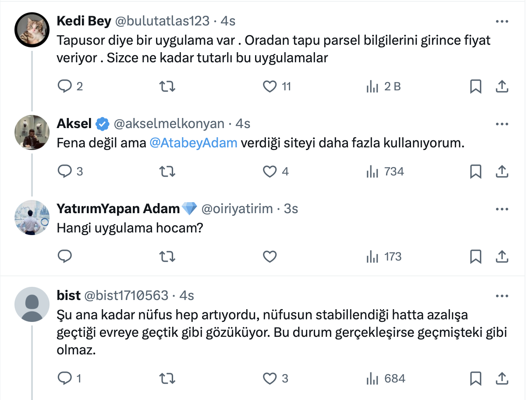Viewport: 532px width, 400px height.
Task: Like Kedi Bey's tweet with 11 likes
Action: 270,86
